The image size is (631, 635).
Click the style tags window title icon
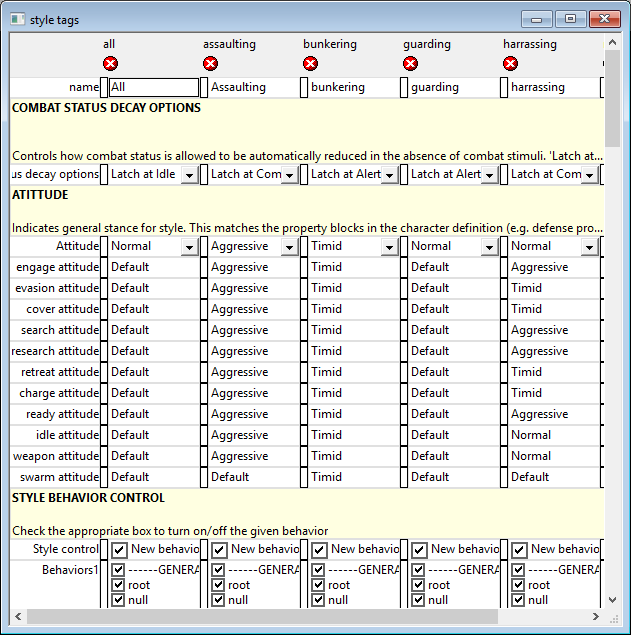tap(17, 19)
